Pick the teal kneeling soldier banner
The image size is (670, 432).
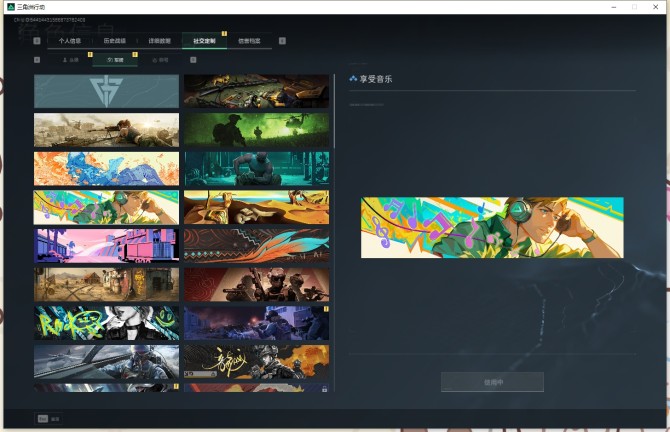click(256, 169)
